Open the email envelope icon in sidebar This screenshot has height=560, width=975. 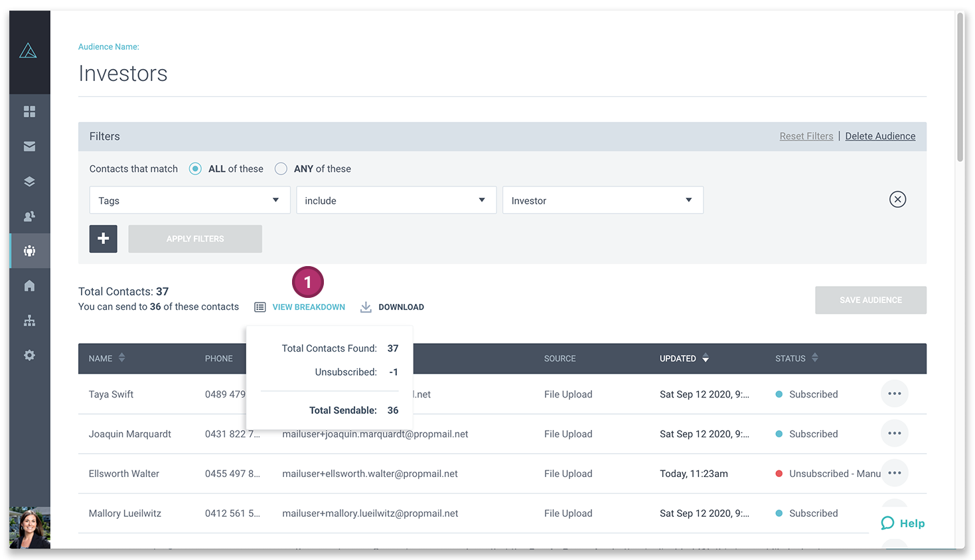click(x=29, y=146)
